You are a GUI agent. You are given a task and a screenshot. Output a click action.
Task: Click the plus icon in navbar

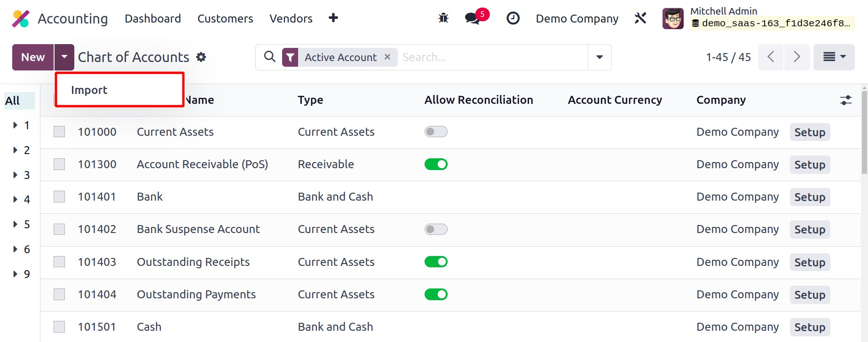coord(333,18)
